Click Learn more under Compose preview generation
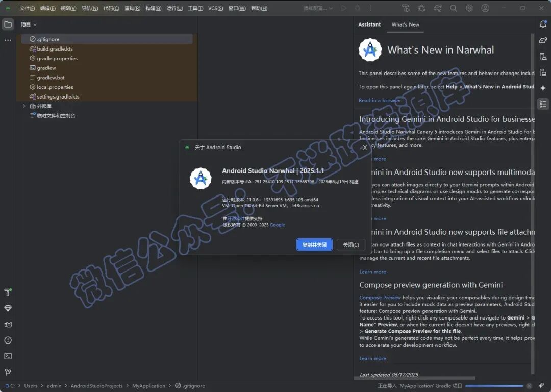The height and width of the screenshot is (392, 551). [372, 358]
